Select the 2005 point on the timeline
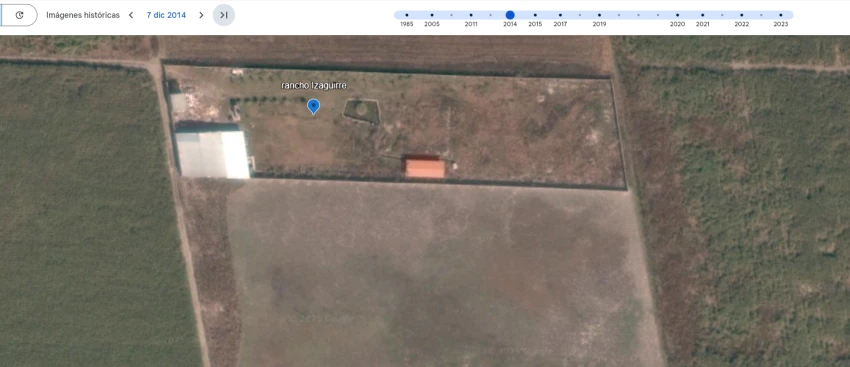Image resolution: width=850 pixels, height=367 pixels. point(432,15)
